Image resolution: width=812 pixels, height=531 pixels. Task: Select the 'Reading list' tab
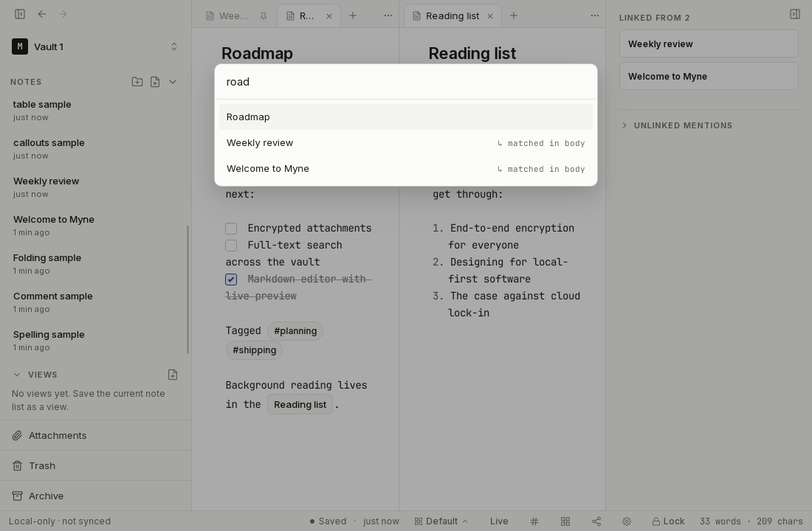click(x=452, y=16)
